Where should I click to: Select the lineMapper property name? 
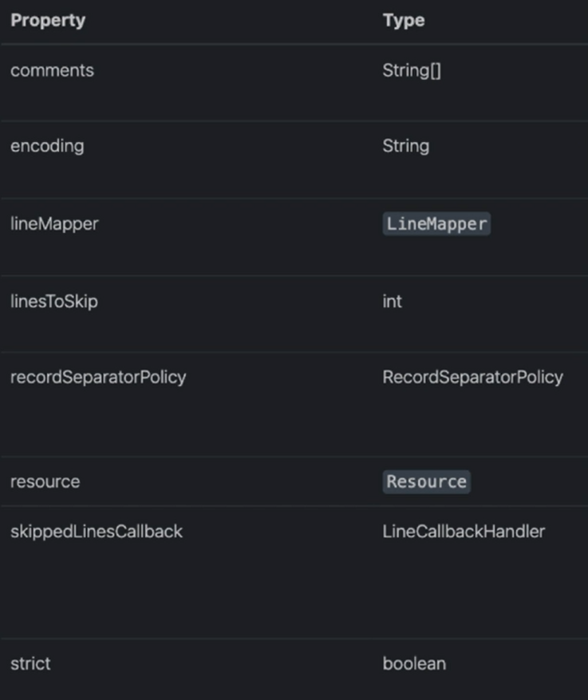(x=54, y=223)
